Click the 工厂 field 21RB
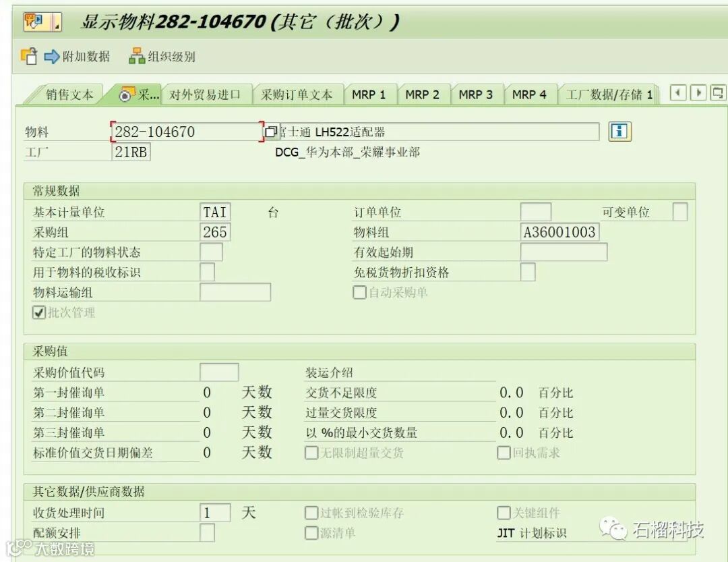The height and width of the screenshot is (562, 728). coord(131,152)
